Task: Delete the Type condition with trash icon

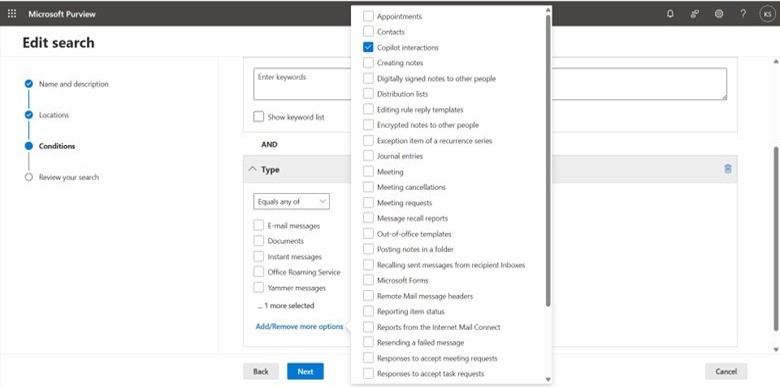Action: click(x=728, y=169)
